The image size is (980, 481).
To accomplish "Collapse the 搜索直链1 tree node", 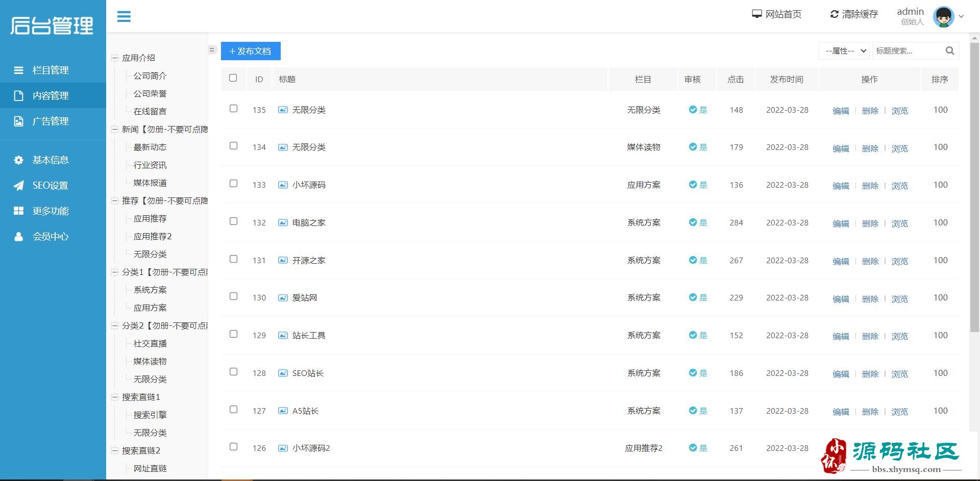I will coord(115,397).
